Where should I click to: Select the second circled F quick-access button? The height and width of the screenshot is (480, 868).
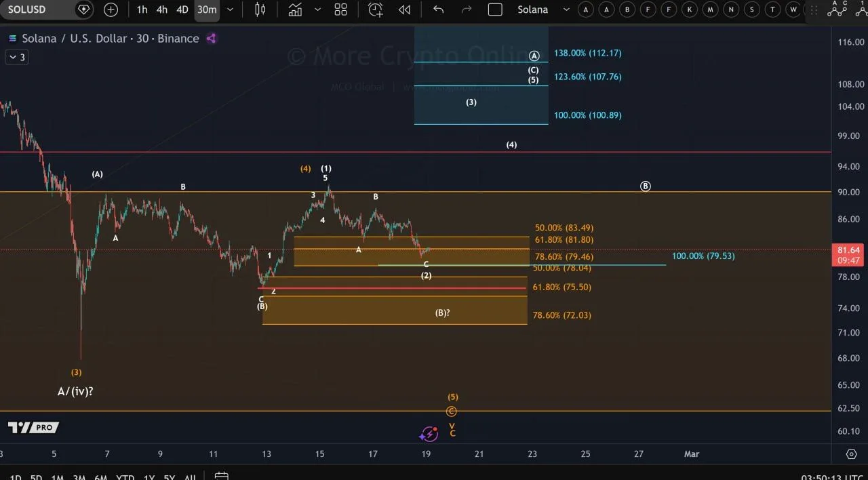point(669,9)
